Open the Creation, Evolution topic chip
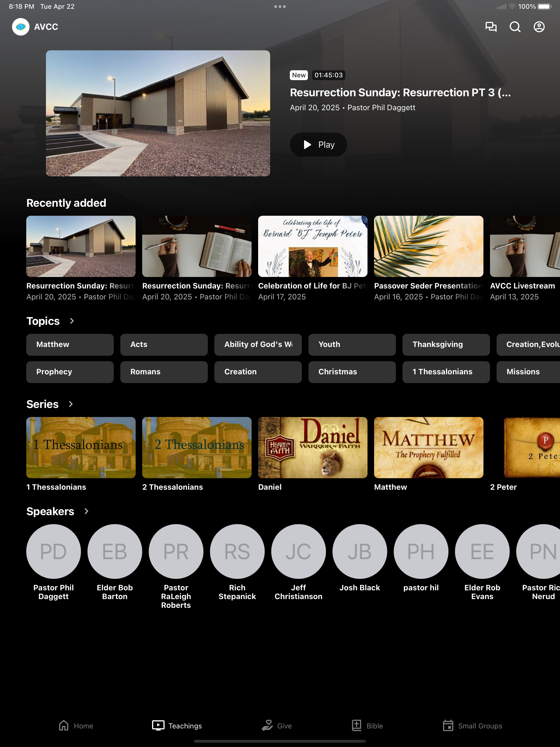Viewport: 560px width, 747px height. click(x=528, y=345)
